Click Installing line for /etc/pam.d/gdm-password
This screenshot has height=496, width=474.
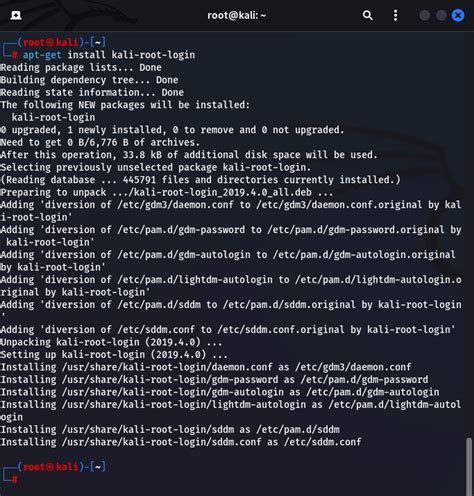click(214, 380)
